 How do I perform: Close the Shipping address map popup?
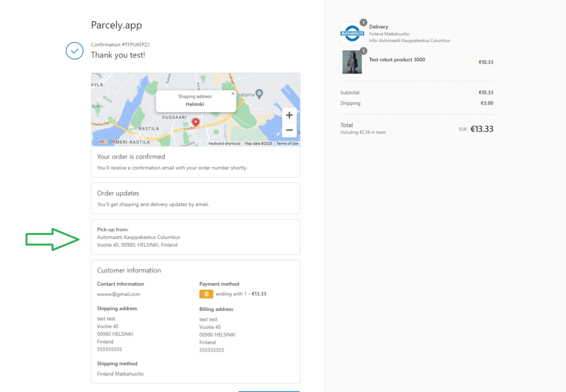click(233, 93)
